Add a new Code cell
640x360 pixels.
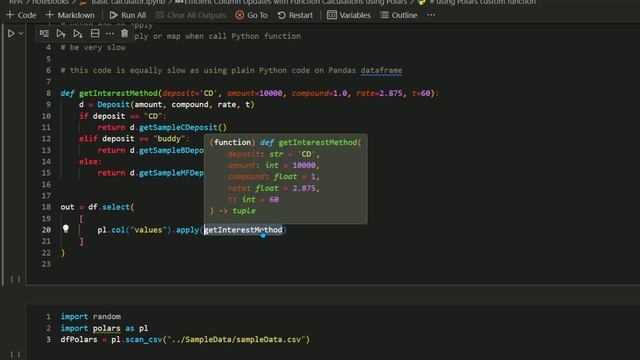click(x=21, y=15)
